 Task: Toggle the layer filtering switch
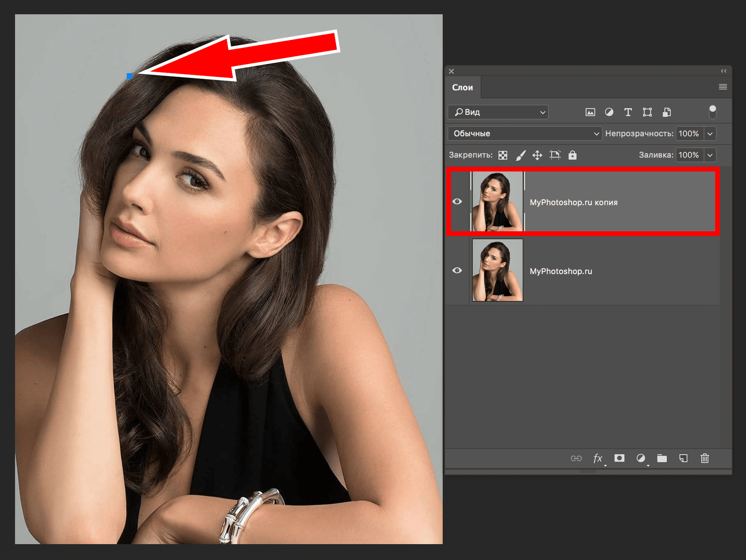712,112
